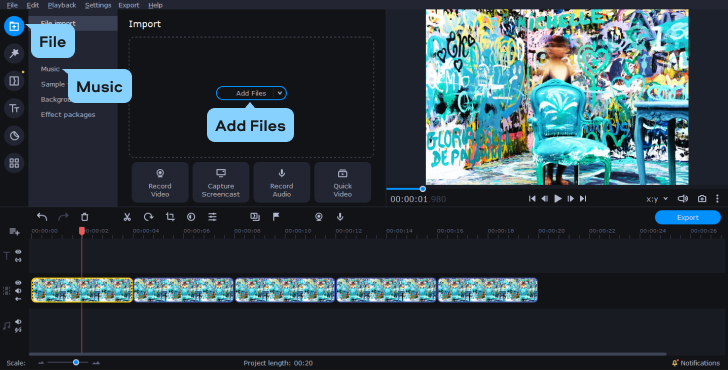Click the timeline horizontal scrollbar
This screenshot has width=728, height=370.
point(348,354)
